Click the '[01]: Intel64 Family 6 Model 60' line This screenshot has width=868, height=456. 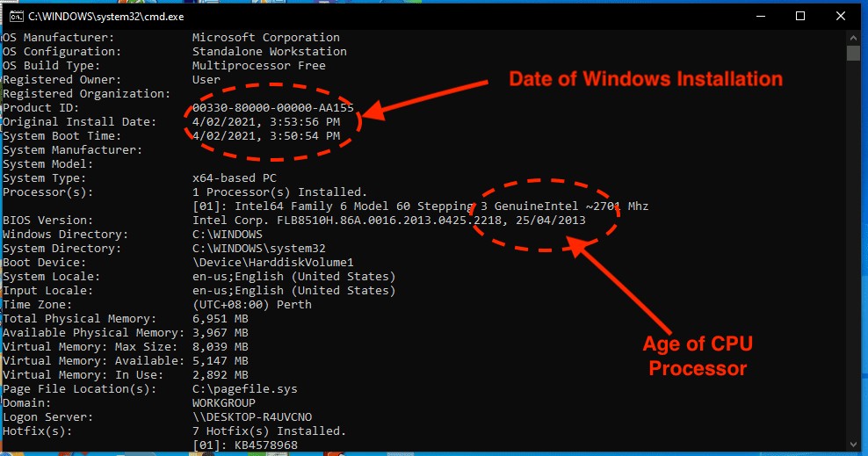[420, 206]
